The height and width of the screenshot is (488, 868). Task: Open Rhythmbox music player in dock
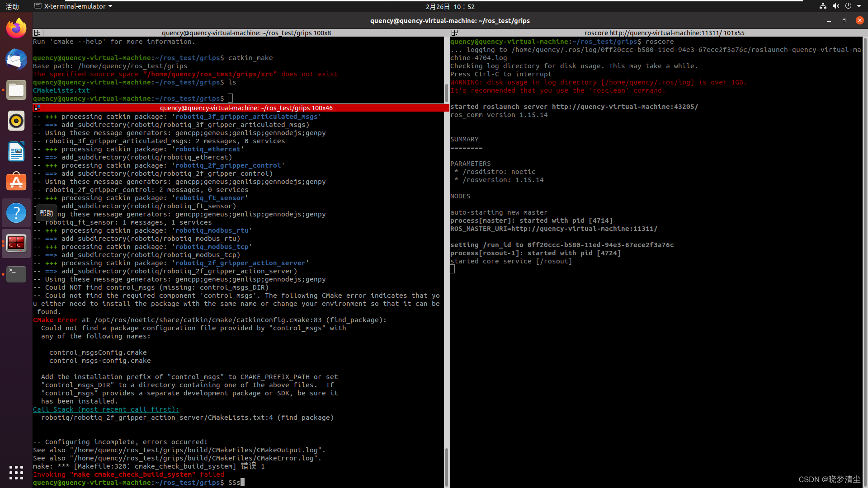(16, 121)
